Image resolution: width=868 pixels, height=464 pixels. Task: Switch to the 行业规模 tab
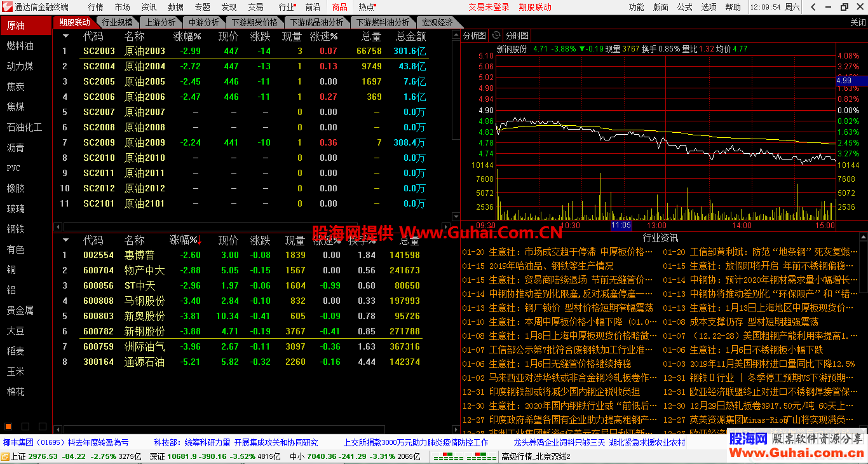[117, 22]
